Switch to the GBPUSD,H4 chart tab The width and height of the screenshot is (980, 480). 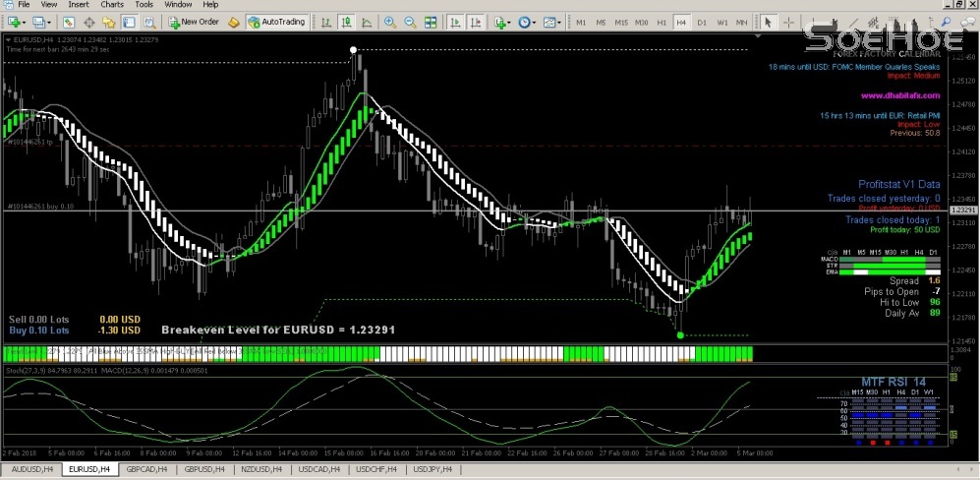point(204,470)
